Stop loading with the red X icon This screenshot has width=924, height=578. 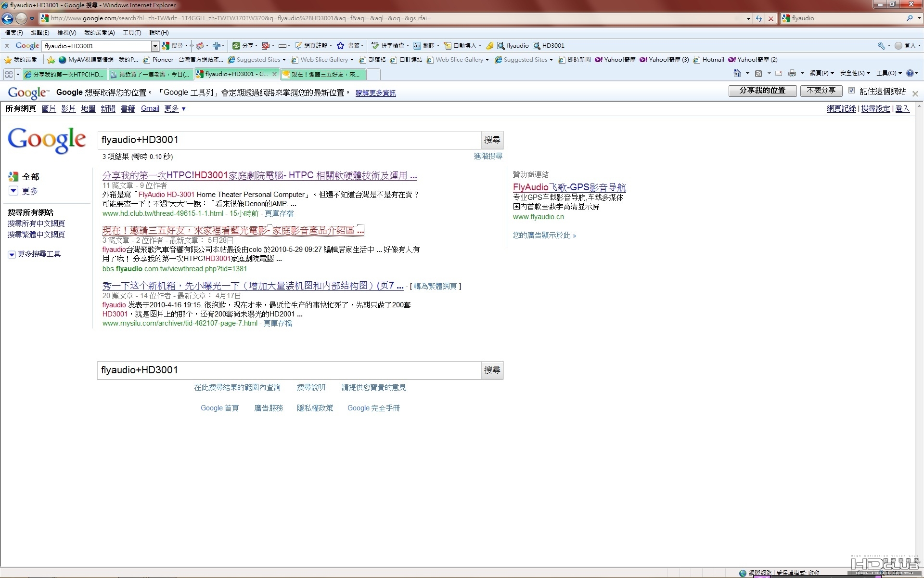[771, 18]
